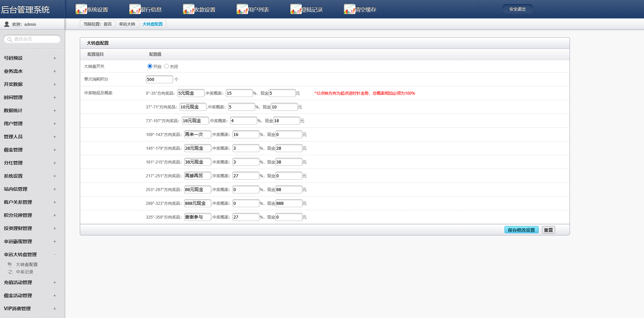Screen dimensions: 644x318
Task: Click the admin user avatar icon
Action: pos(6,24)
